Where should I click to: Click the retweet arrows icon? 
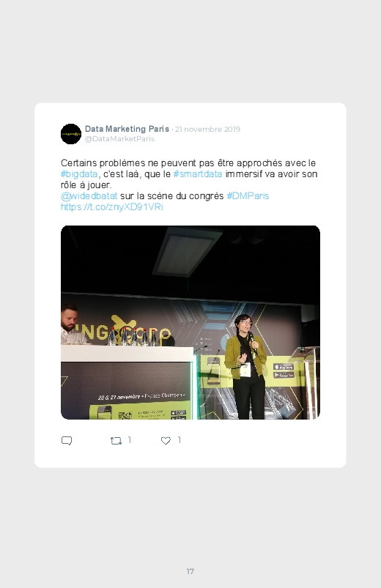(x=116, y=441)
